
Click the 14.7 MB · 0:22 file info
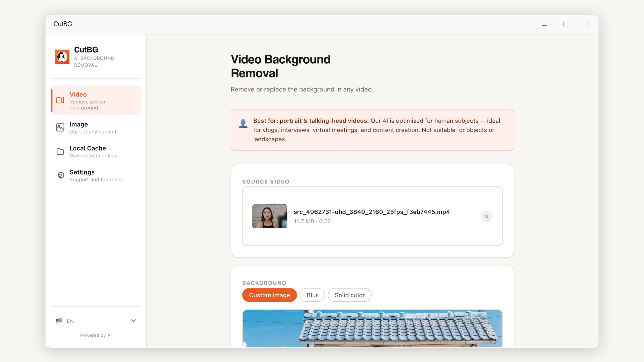312,221
